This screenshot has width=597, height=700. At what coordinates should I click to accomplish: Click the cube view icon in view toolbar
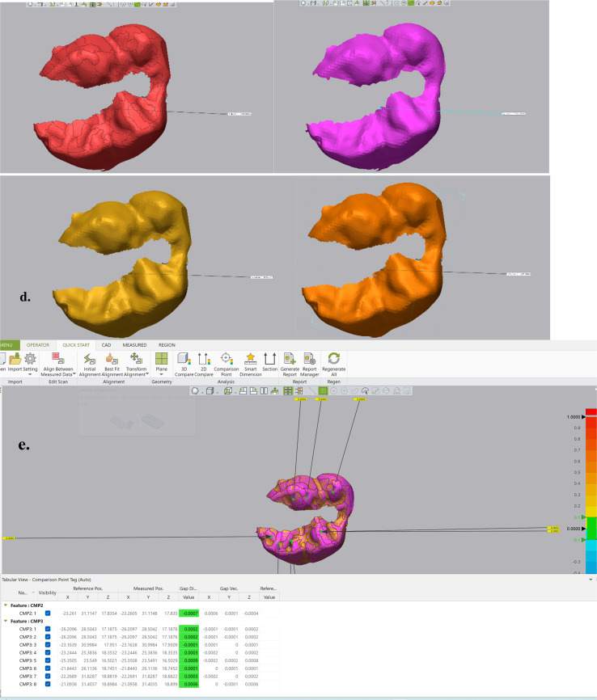tap(210, 391)
